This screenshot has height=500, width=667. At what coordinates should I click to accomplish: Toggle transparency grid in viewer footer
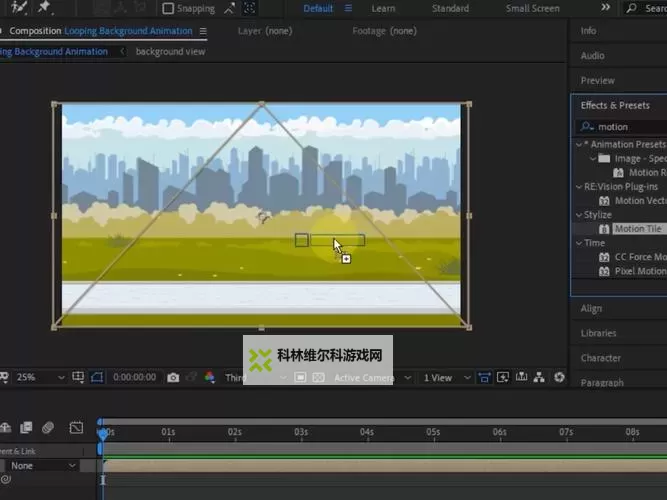(318, 378)
